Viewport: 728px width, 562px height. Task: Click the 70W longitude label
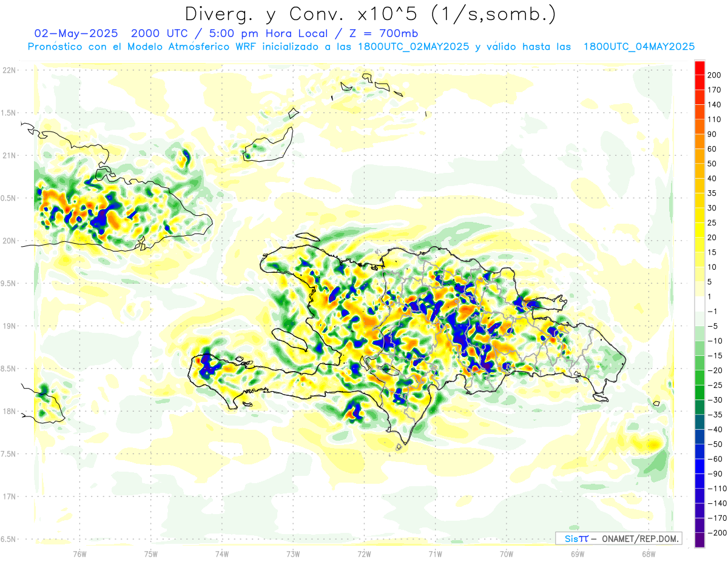click(507, 554)
